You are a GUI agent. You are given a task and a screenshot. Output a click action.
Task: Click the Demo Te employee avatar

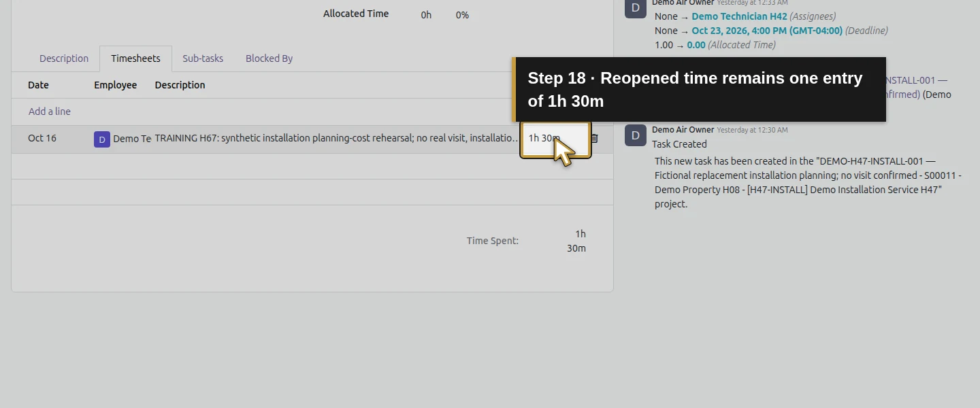102,139
